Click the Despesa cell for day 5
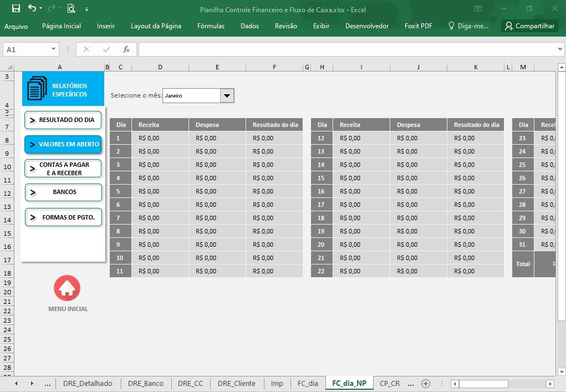This screenshot has width=566, height=392. (217, 191)
